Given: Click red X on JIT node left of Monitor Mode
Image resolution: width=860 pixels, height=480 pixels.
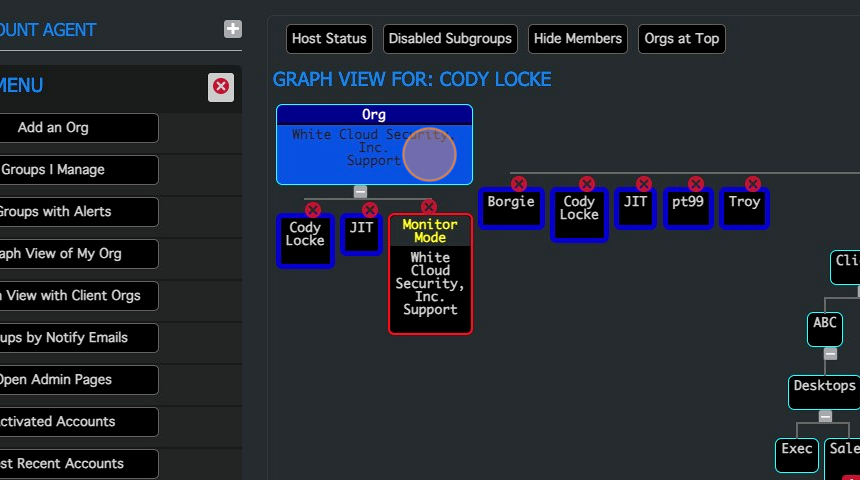Looking at the screenshot, I should [x=369, y=210].
